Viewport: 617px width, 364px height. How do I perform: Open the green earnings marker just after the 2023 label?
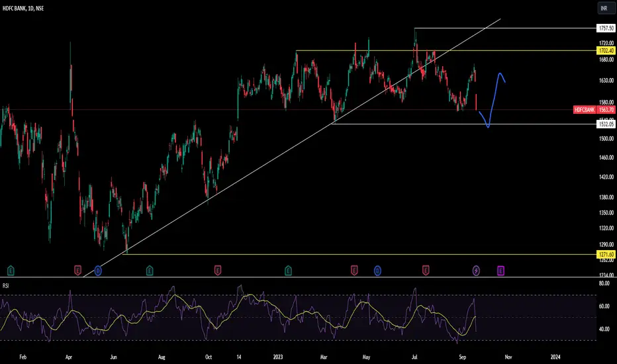pyautogui.click(x=288, y=270)
